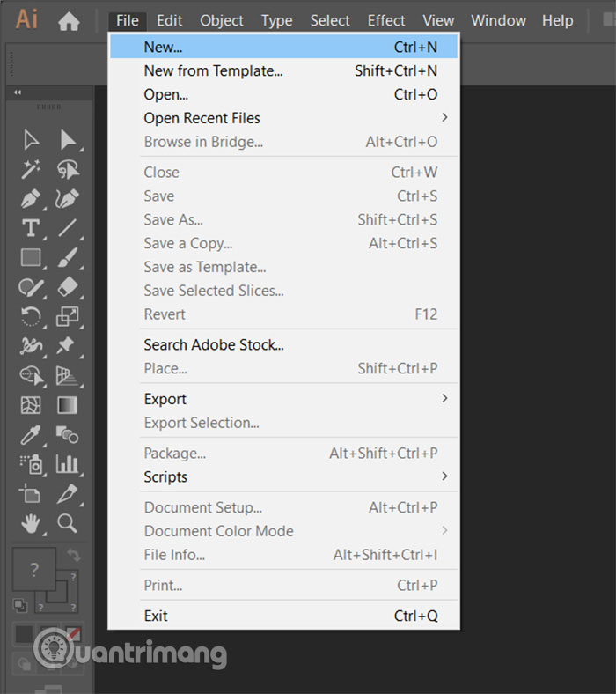Select the Warp tool
Viewport: 616px width, 694px height.
coord(31,346)
